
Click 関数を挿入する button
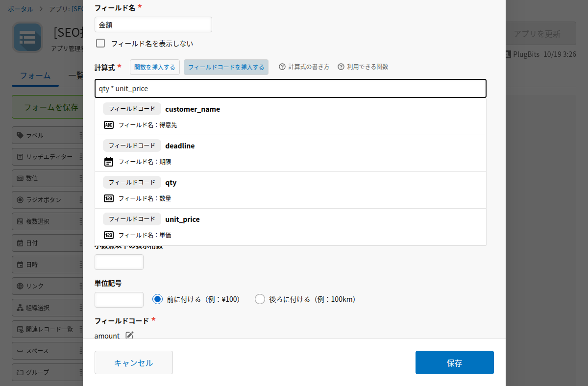155,67
